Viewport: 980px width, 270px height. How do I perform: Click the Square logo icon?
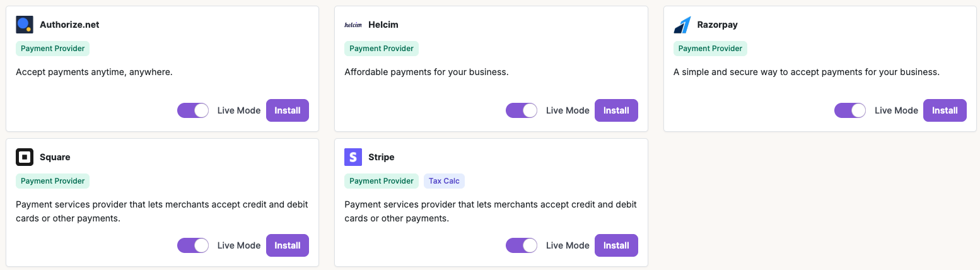pos(25,157)
